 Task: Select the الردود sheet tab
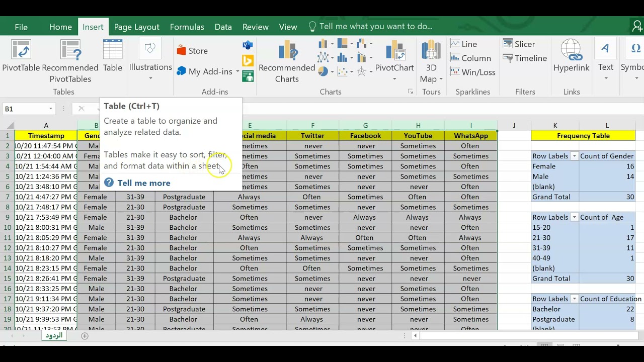coord(54,335)
